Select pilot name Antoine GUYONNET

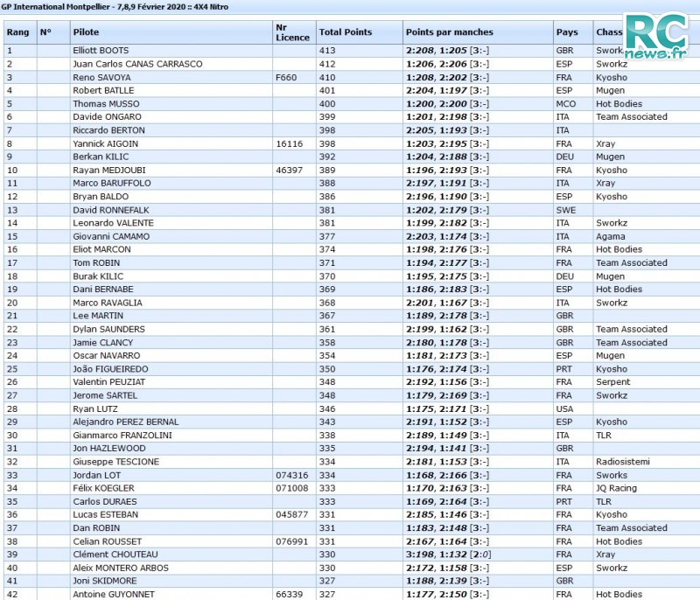pos(114,594)
